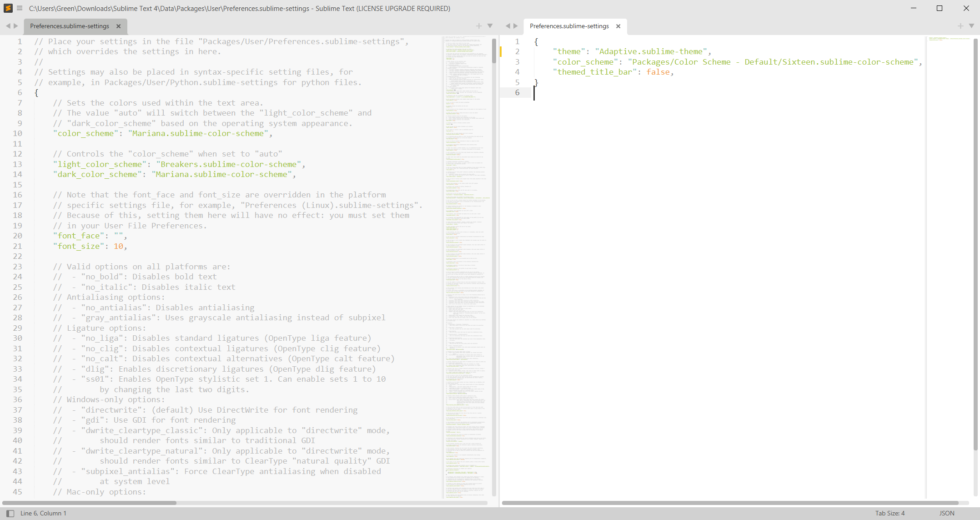This screenshot has height=520, width=980.
Task: Select right Preferences.sublime-settings tab
Action: [x=569, y=26]
